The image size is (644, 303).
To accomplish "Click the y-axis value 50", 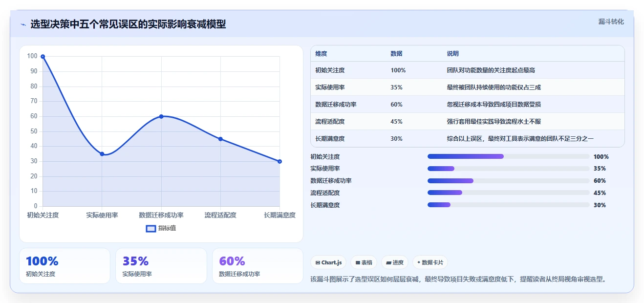I will point(34,131).
